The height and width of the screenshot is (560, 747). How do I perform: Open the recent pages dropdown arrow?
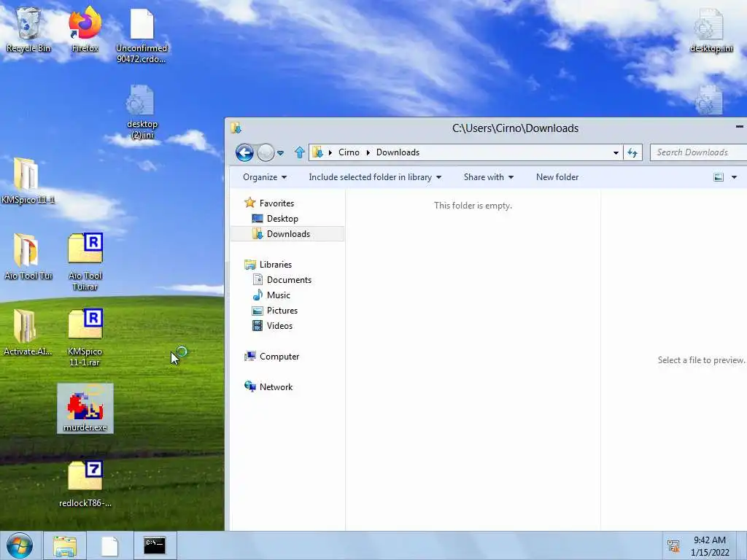[281, 153]
